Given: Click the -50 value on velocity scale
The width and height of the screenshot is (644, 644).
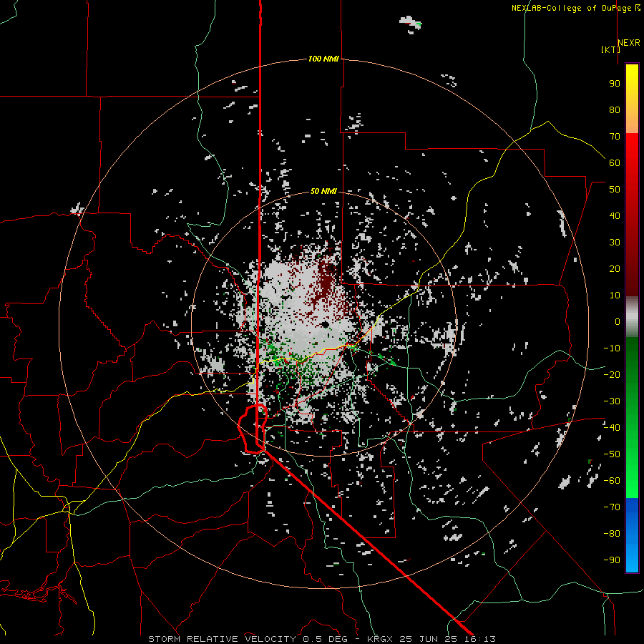Looking at the screenshot, I should [x=612, y=454].
